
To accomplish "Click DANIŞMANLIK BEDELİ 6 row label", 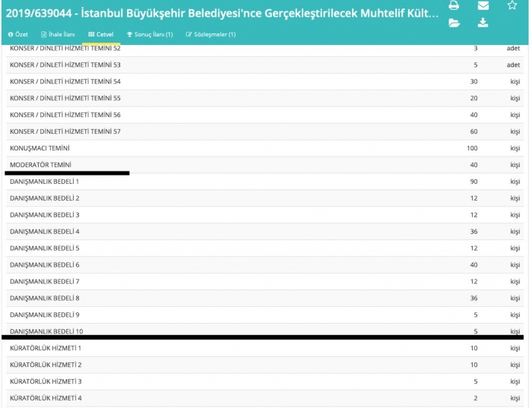I will tap(44, 264).
